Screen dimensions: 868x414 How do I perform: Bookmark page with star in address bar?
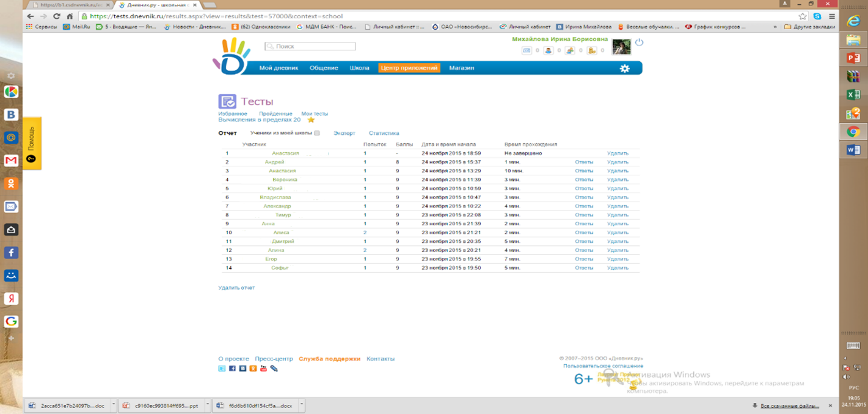(x=802, y=16)
